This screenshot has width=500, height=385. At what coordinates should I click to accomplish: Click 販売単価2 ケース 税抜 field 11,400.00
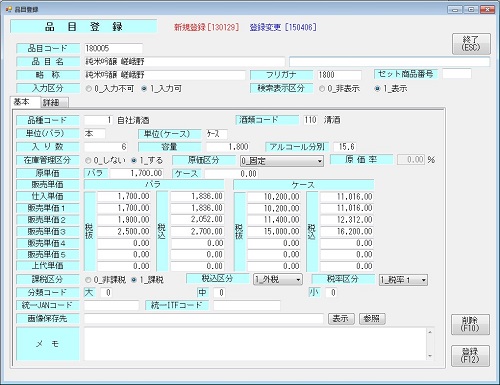[274, 220]
